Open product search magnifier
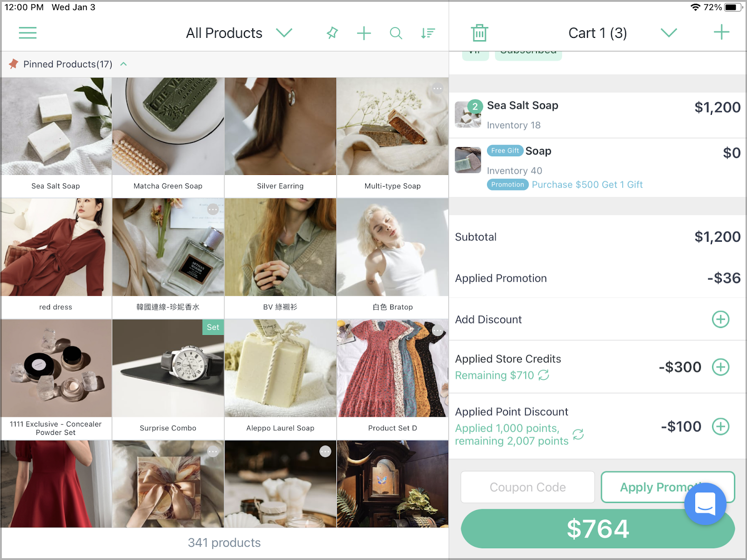The image size is (747, 560). 396,33
